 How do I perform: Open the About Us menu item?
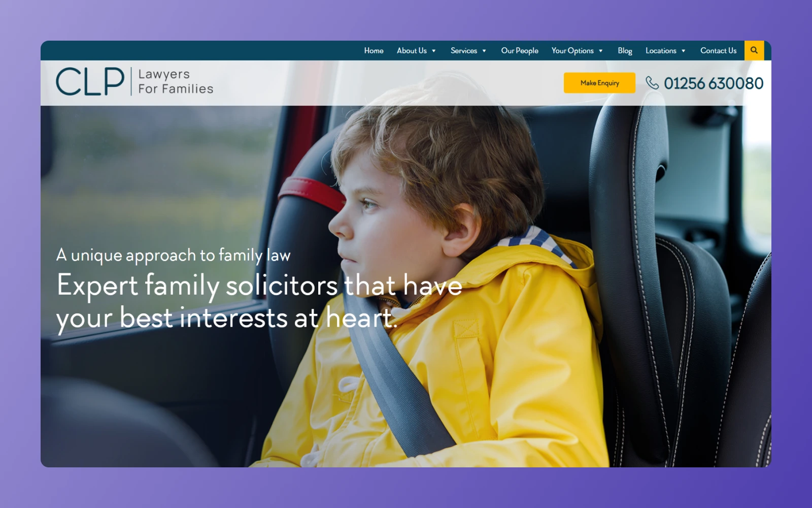click(412, 51)
